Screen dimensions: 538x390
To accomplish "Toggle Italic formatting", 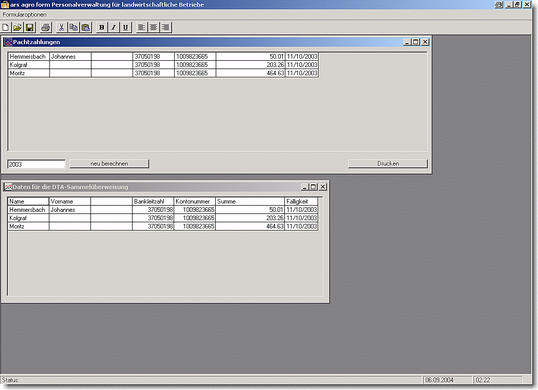I will tap(114, 27).
